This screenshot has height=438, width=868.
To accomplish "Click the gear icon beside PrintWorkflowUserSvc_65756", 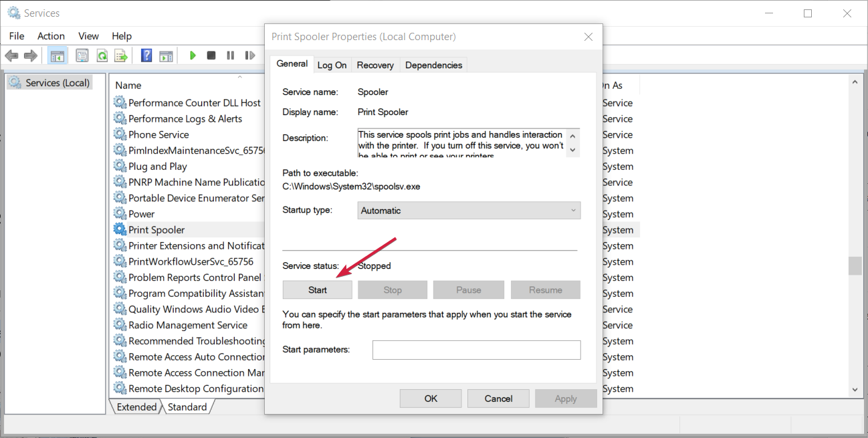I will coord(120,261).
